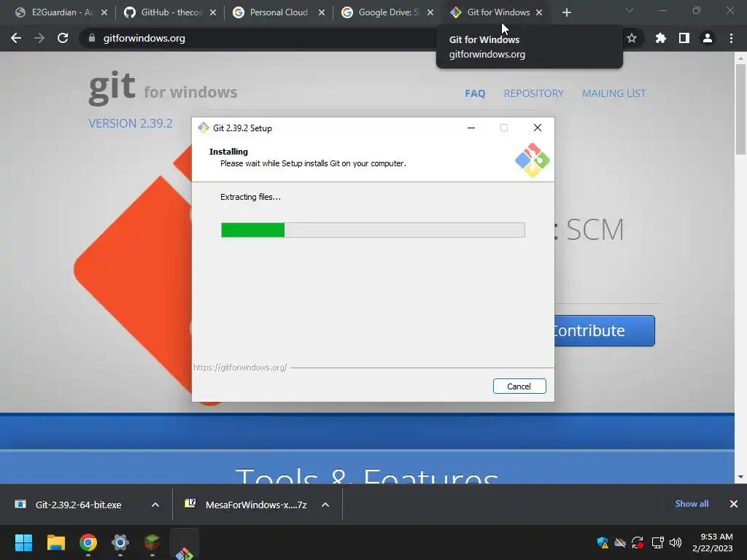Close the Git 2.39.2 Setup dialog

coord(538,128)
